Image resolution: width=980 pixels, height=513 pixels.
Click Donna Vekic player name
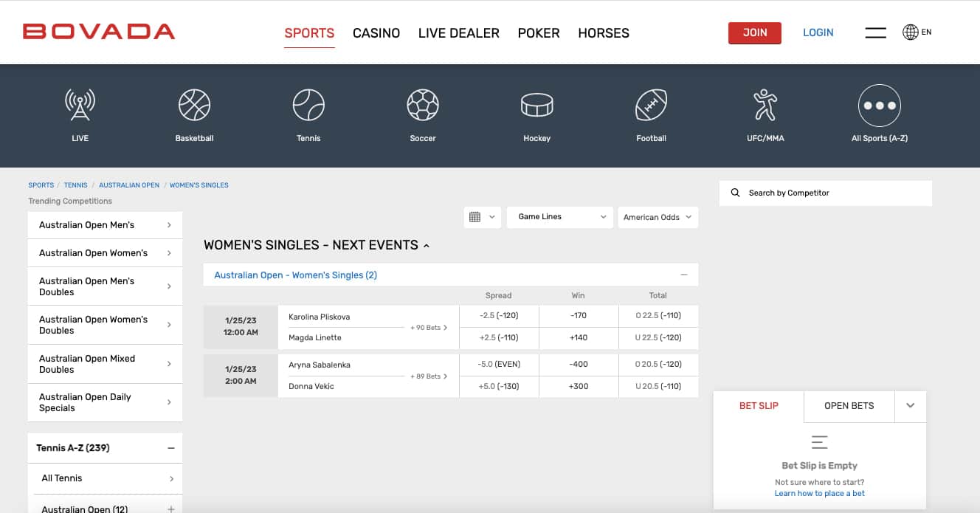pos(310,386)
